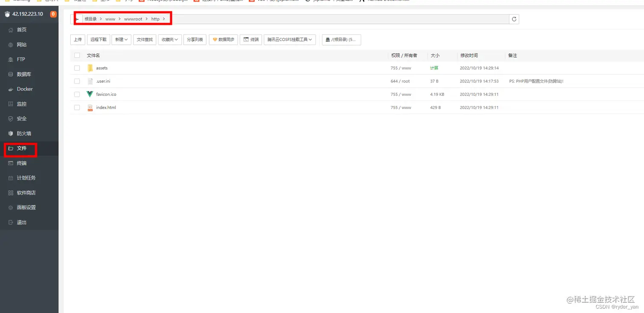644x313 pixels.
Task: Go to 根目录 in the breadcrumb
Action: 90,19
